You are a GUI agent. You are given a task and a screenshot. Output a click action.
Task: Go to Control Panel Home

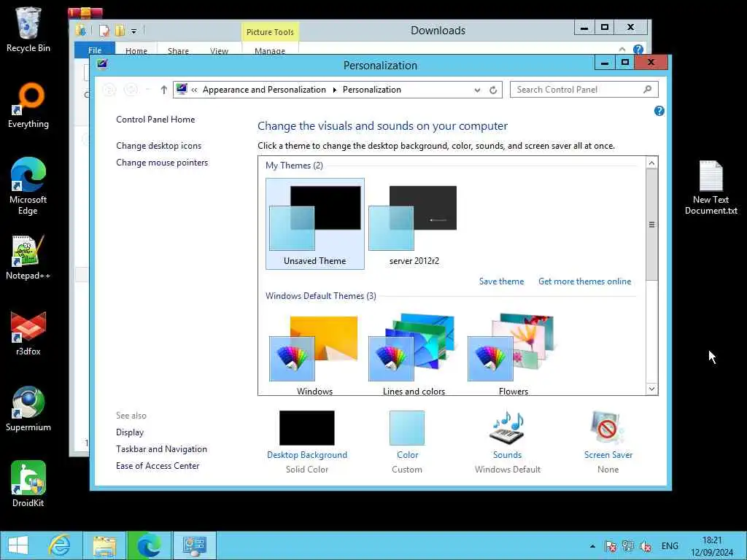[x=155, y=120]
